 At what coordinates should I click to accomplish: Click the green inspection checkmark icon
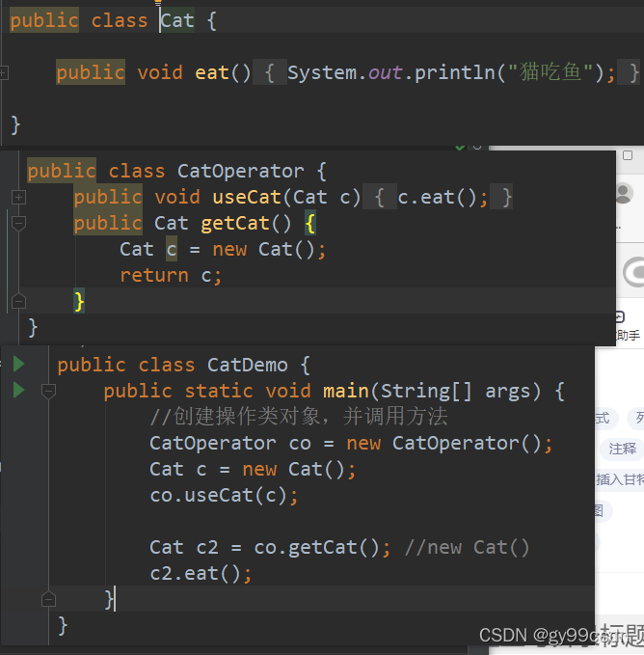(x=460, y=148)
